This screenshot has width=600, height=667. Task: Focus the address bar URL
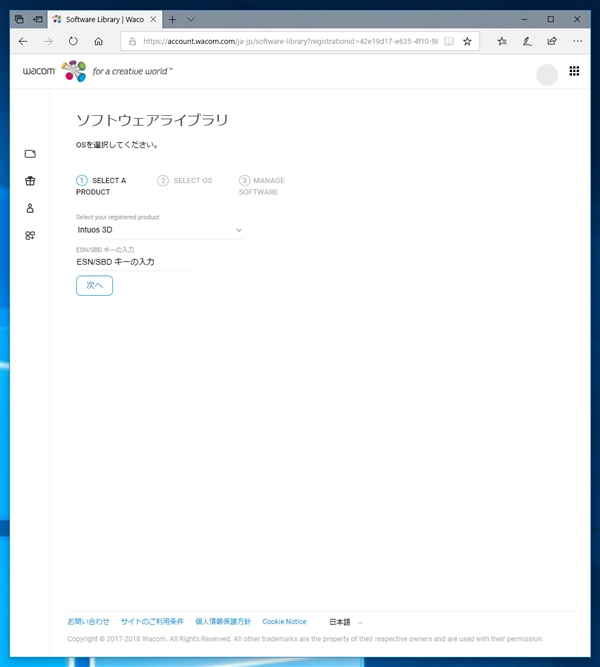pos(290,41)
